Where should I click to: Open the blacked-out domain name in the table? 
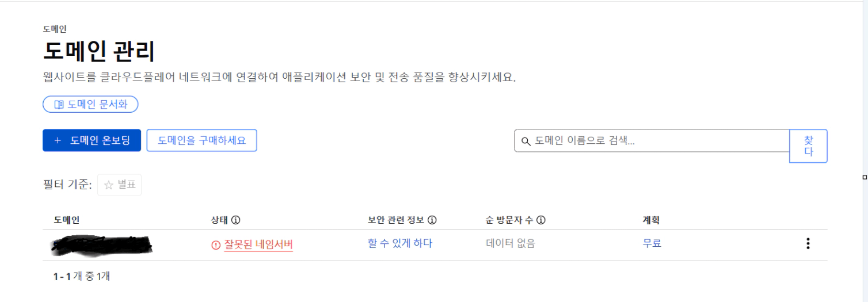101,245
